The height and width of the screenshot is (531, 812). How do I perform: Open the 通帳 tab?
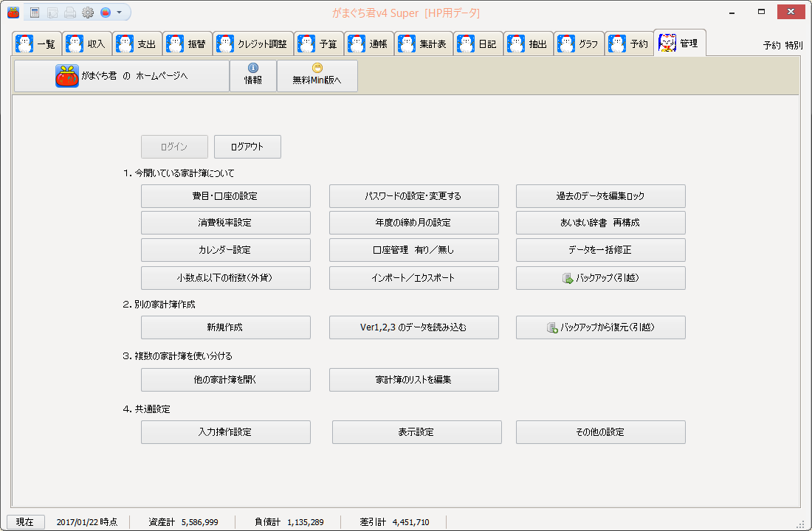(x=369, y=44)
